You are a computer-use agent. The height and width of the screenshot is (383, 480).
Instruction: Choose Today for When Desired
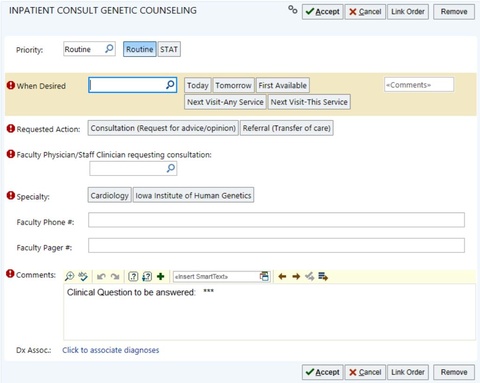[x=198, y=85]
